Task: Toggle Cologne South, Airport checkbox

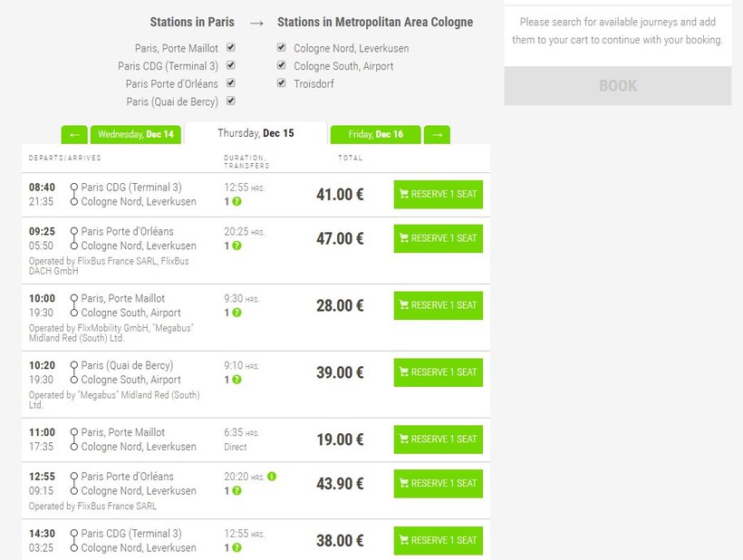Action: pyautogui.click(x=282, y=65)
